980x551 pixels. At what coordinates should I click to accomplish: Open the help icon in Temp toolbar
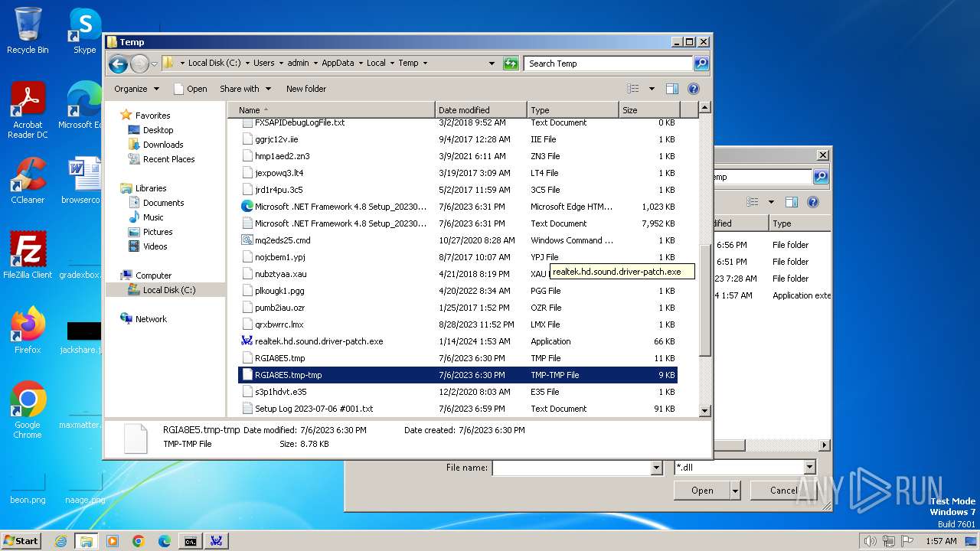pyautogui.click(x=694, y=89)
